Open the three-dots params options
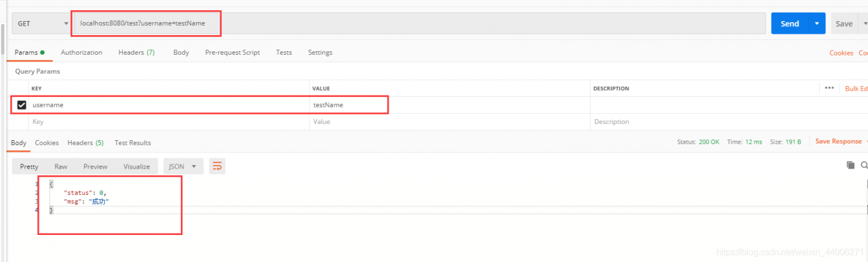The width and height of the screenshot is (868, 262). (829, 88)
